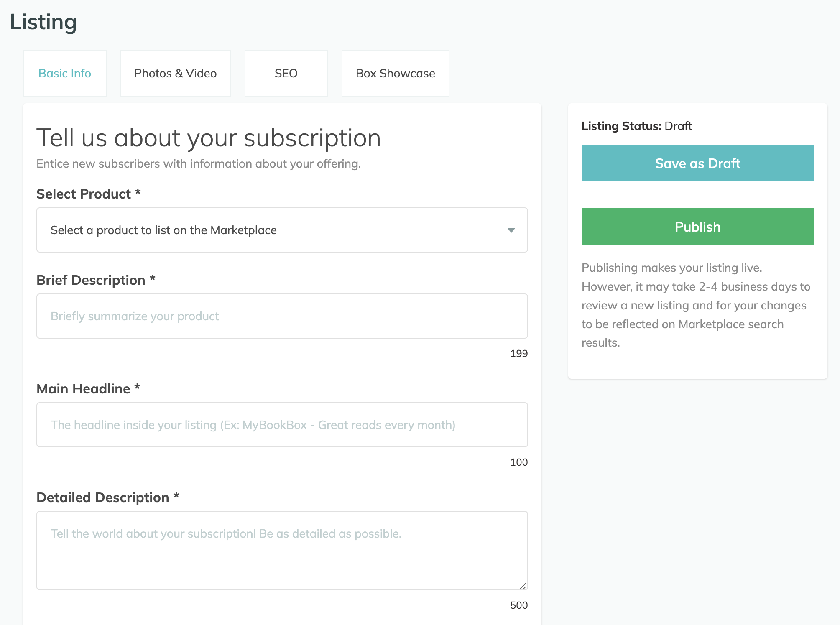
Task: Open the Photos & Video tab
Action: (x=175, y=73)
